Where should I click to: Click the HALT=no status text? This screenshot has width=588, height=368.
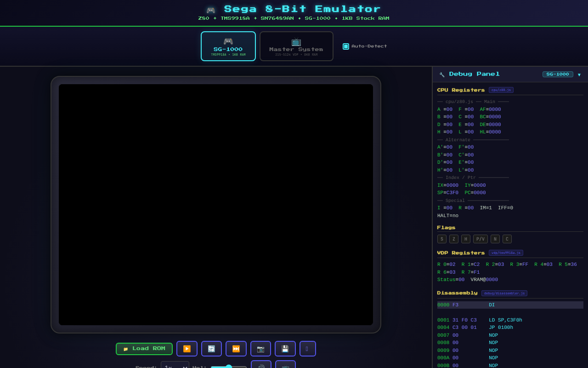click(448, 216)
